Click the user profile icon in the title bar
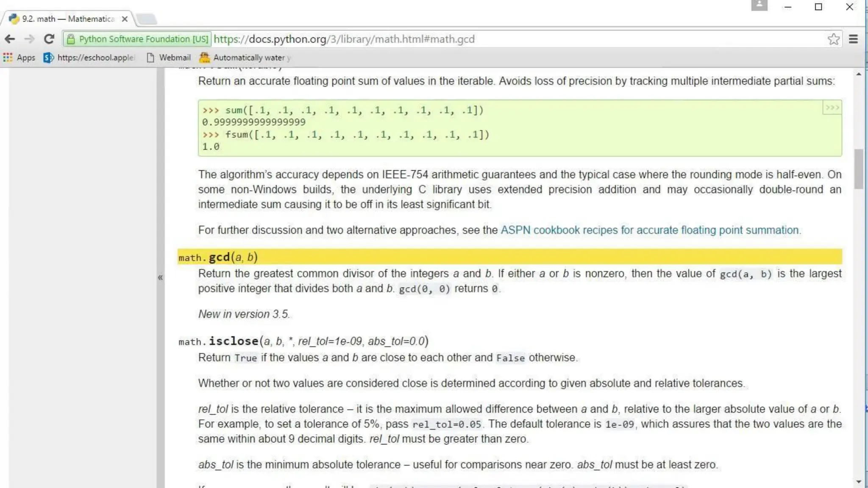 click(759, 6)
